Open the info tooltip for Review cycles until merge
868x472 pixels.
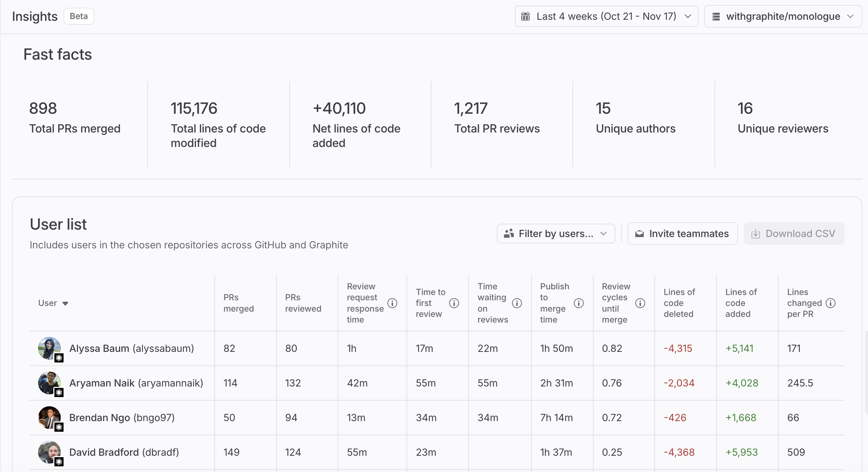point(641,303)
